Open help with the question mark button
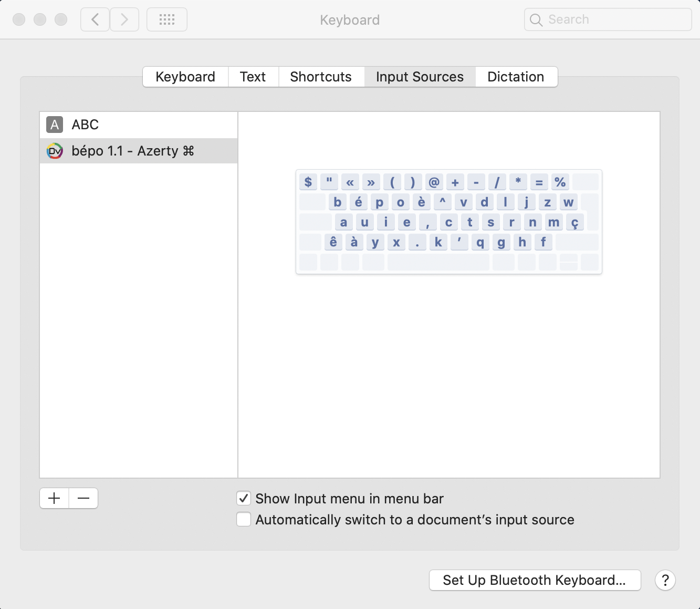700x609 pixels. pos(665,580)
